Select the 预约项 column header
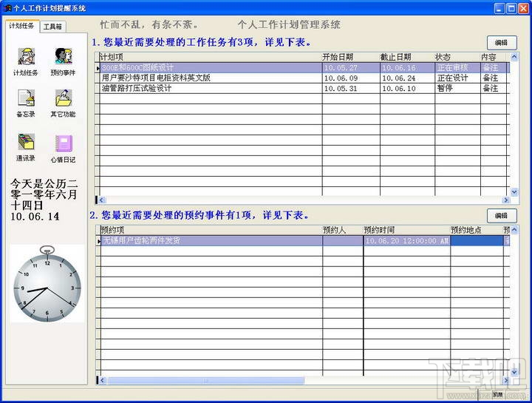The width and height of the screenshot is (532, 403). (x=211, y=230)
